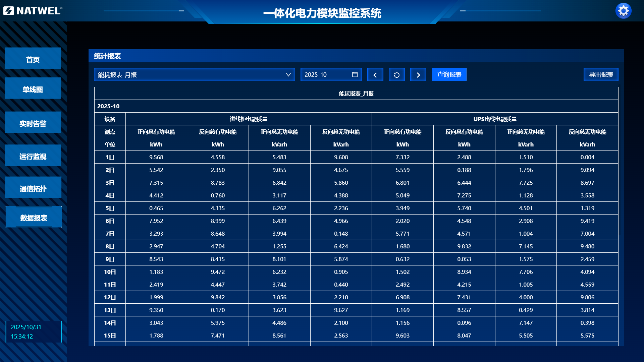Navigate to 单线图 page
This screenshot has height=362, width=644.
click(x=33, y=89)
